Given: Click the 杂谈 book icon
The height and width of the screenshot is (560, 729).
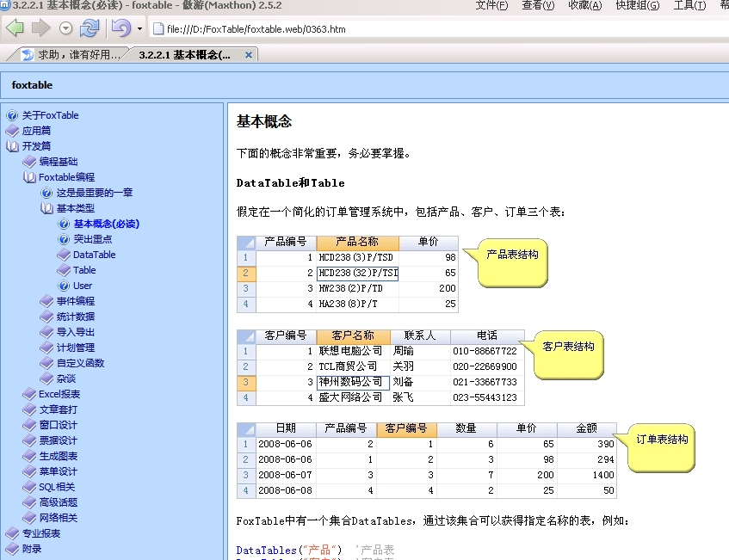Looking at the screenshot, I should [46, 378].
